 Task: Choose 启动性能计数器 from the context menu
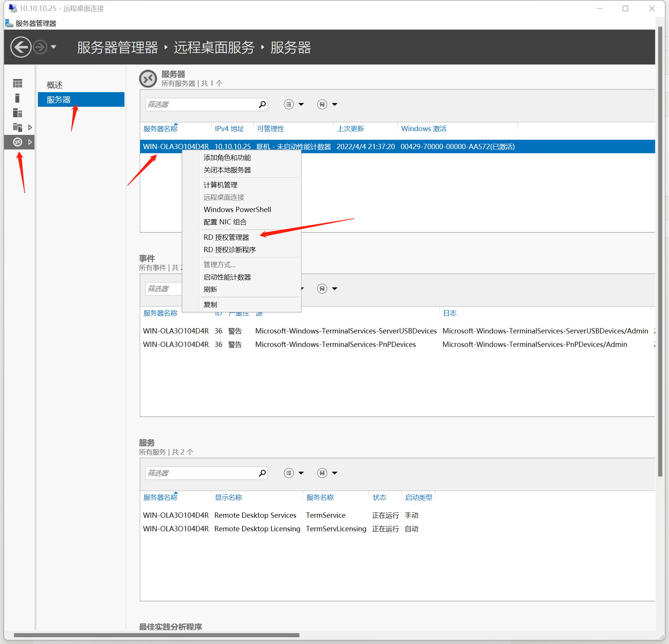pyautogui.click(x=227, y=277)
